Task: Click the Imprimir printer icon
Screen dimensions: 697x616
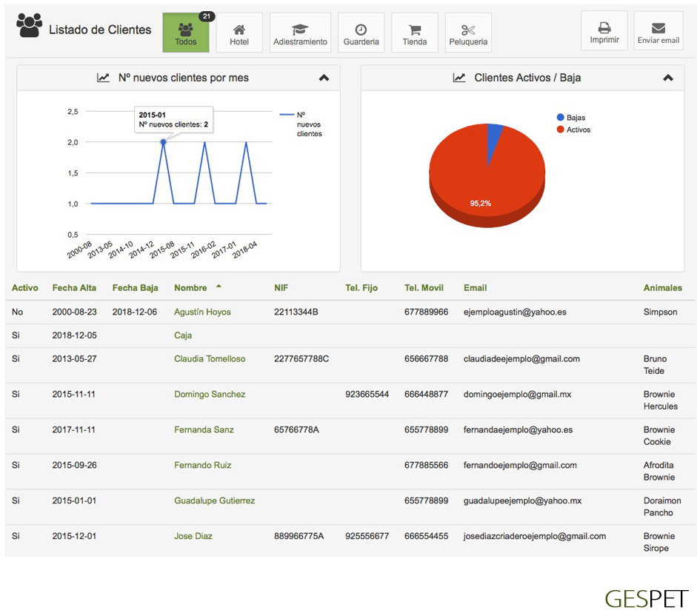Action: 604,31
